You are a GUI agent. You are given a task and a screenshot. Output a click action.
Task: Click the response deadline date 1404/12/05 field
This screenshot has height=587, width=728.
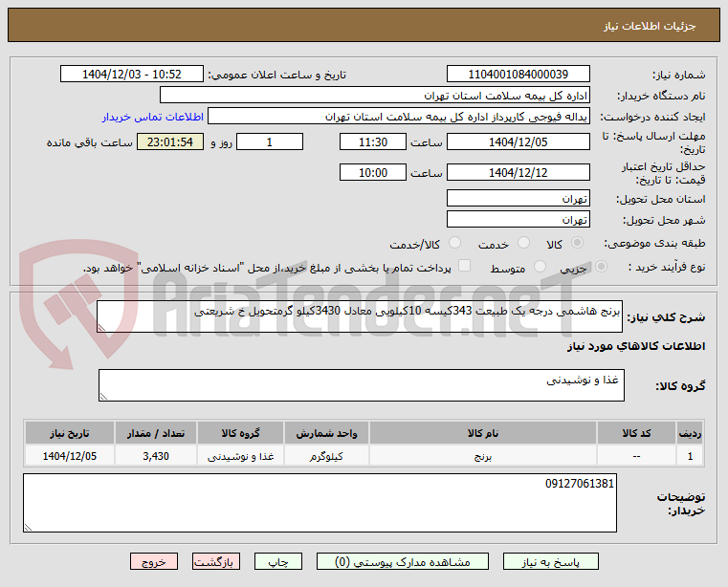click(x=518, y=141)
